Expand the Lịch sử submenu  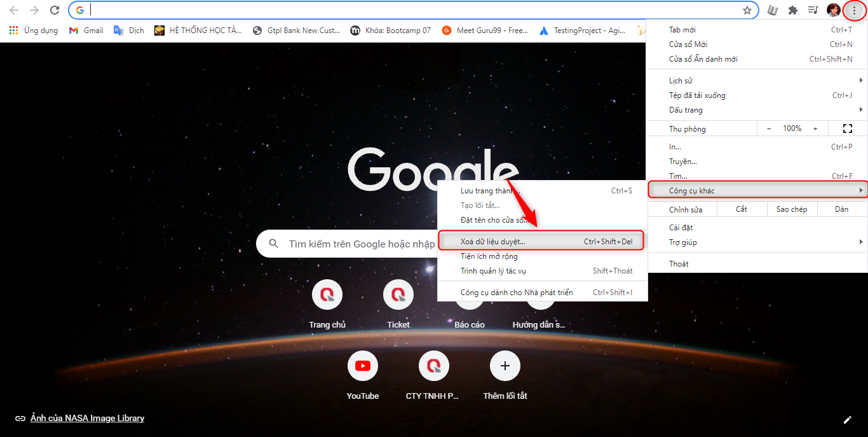click(x=757, y=81)
